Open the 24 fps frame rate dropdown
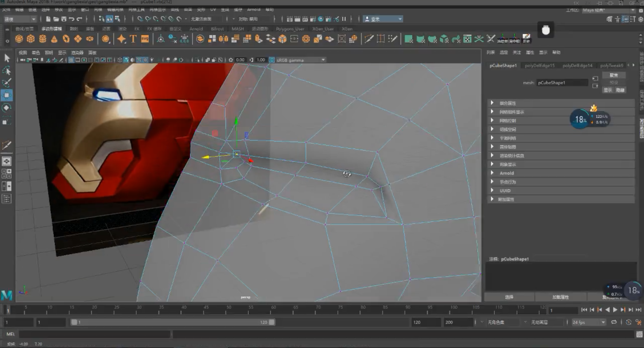The image size is (644, 348). pyautogui.click(x=588, y=322)
